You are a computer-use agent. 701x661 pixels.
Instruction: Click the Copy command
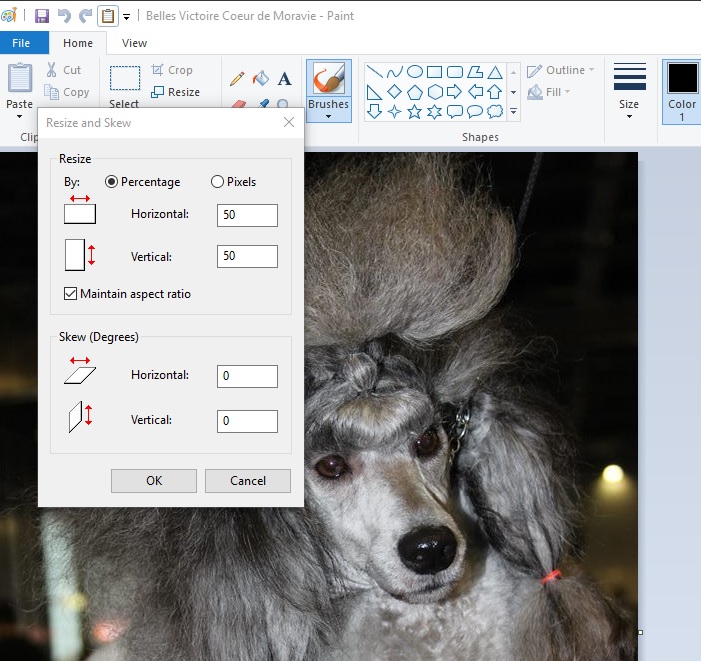[x=67, y=92]
